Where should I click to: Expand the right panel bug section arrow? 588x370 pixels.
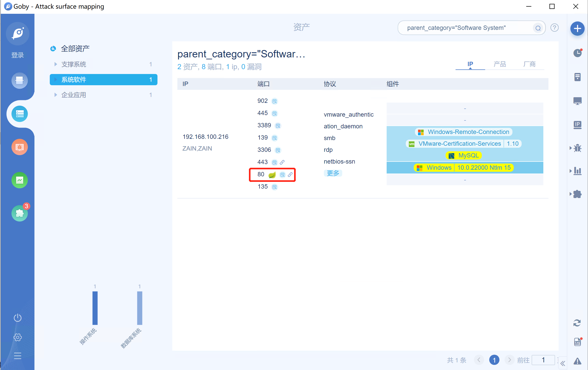[571, 148]
